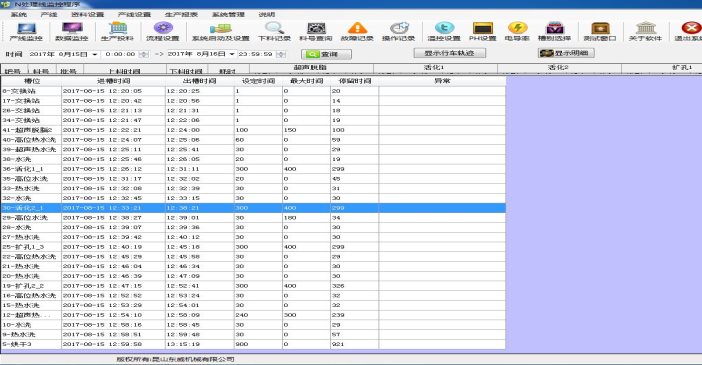
Task: Select the 29-高位水洗 row
Action: [x=253, y=218]
